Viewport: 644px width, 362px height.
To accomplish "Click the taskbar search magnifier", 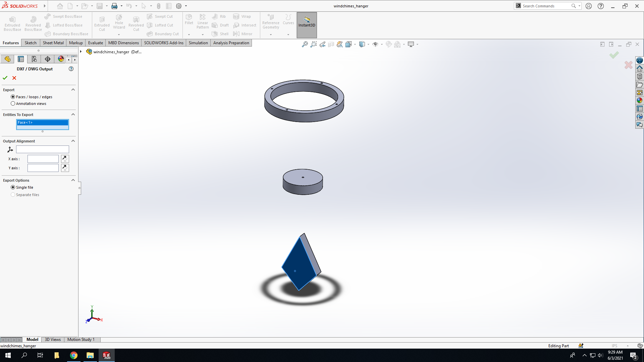I will pos(24,355).
